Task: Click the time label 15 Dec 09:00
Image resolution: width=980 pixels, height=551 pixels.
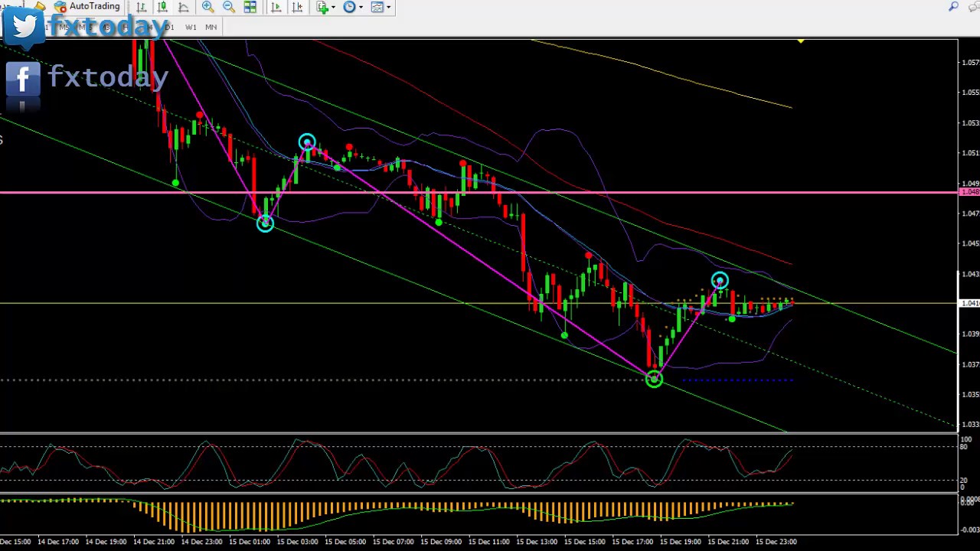Action: (442, 542)
